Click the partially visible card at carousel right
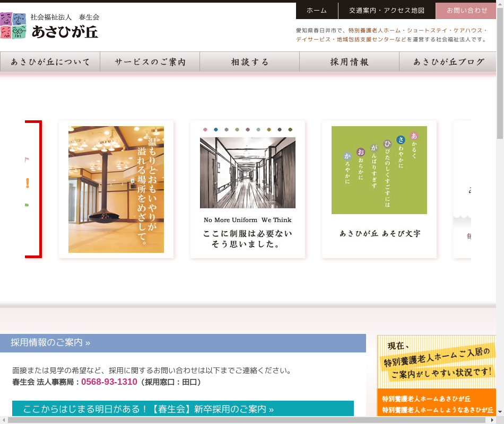 point(463,189)
